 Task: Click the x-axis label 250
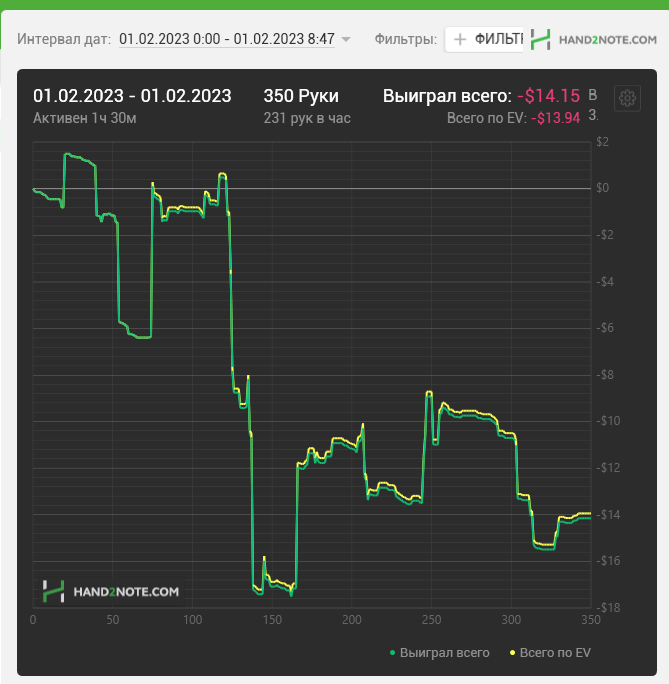tap(431, 620)
